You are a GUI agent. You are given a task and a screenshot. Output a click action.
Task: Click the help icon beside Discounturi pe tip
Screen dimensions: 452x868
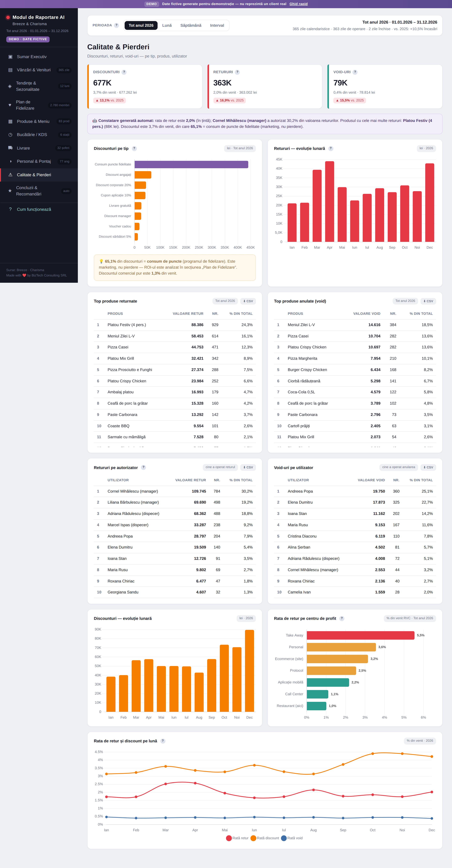(134, 149)
